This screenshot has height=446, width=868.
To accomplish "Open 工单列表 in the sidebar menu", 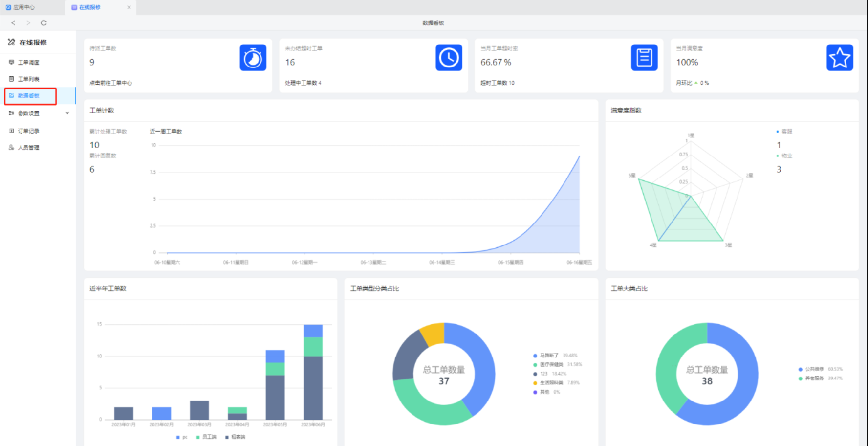I will coord(28,79).
